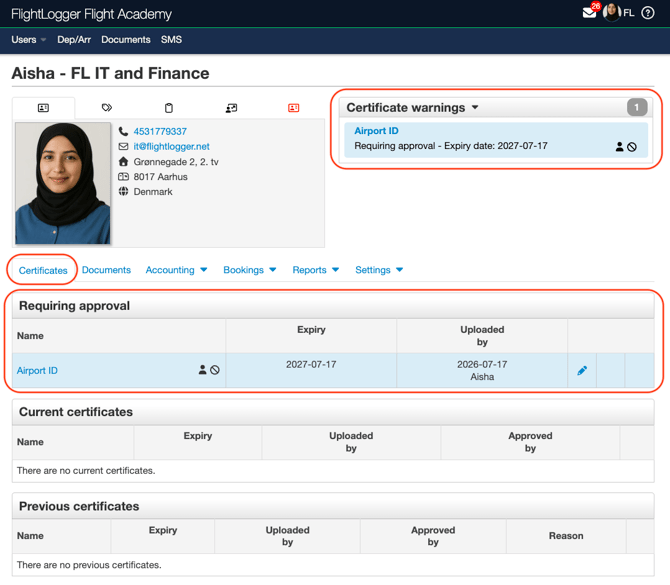Expand the Bookings dropdown

click(250, 270)
